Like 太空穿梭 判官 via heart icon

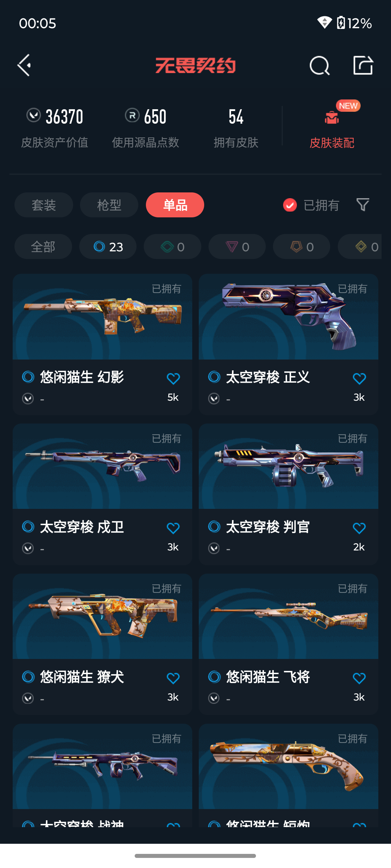359,528
